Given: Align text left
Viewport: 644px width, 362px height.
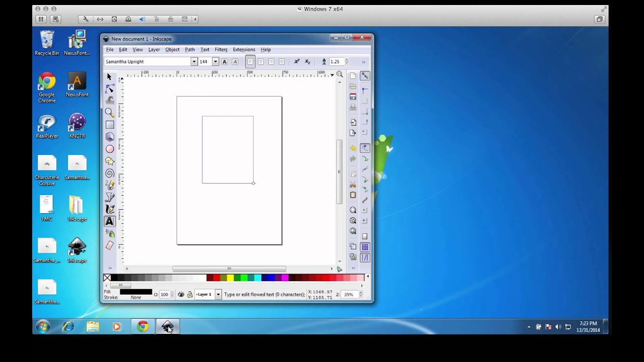Looking at the screenshot, I should pyautogui.click(x=250, y=62).
